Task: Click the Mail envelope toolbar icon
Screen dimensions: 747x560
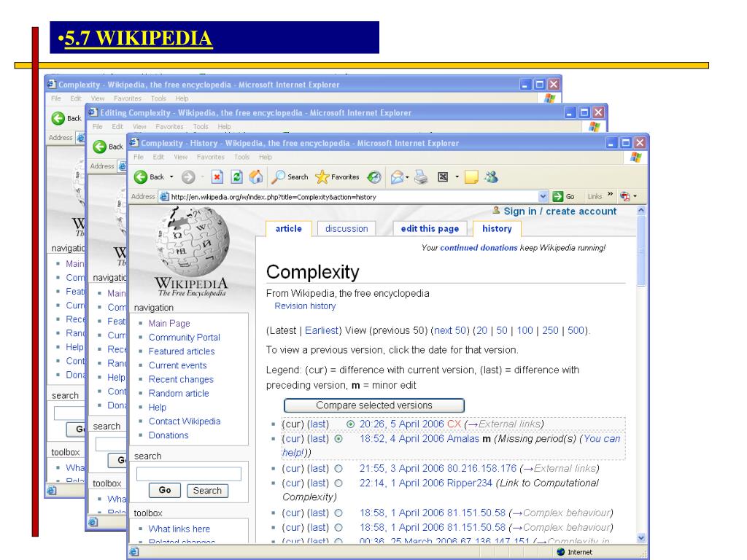Action: pyautogui.click(x=397, y=177)
